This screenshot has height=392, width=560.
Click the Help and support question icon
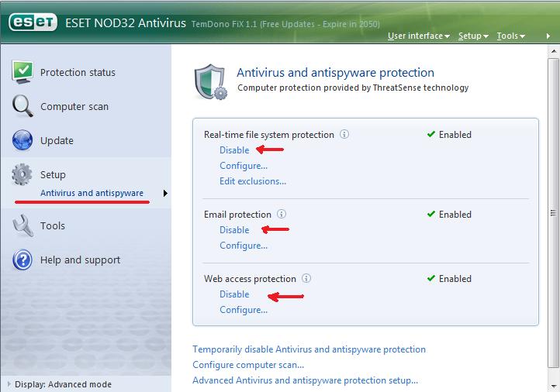click(22, 260)
